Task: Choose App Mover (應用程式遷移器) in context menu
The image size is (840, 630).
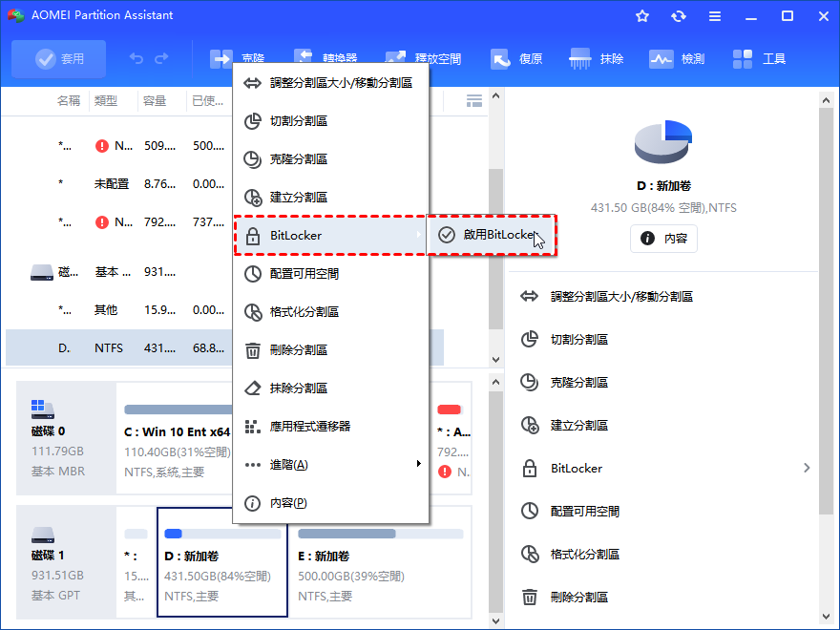Action: click(330, 427)
